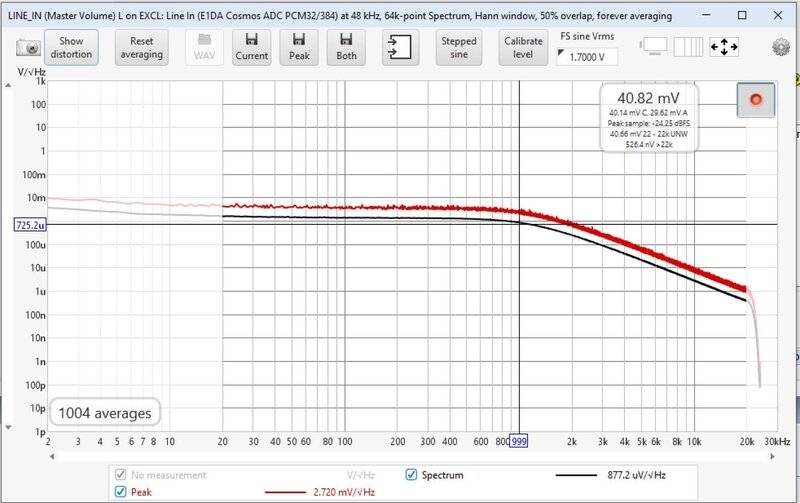
Task: Click the single-monitor display icon
Action: 654,46
